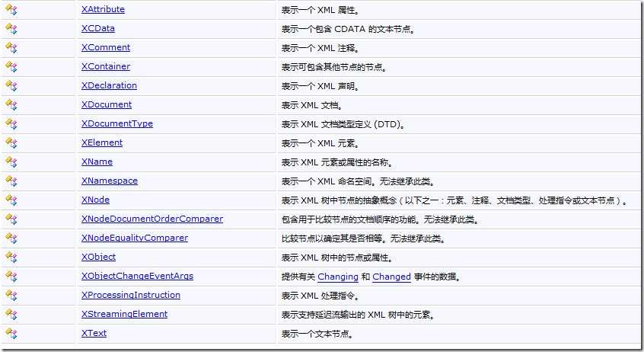The height and width of the screenshot is (352, 644).
Task: Open the XDocument class link
Action: click(107, 104)
